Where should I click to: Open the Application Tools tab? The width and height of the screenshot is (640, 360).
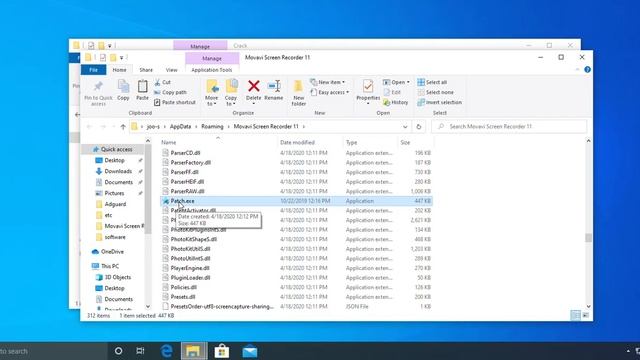pyautogui.click(x=211, y=70)
